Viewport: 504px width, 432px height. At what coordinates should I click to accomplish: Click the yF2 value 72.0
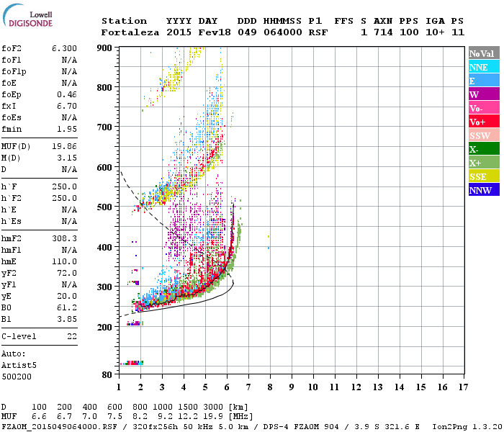[67, 273]
